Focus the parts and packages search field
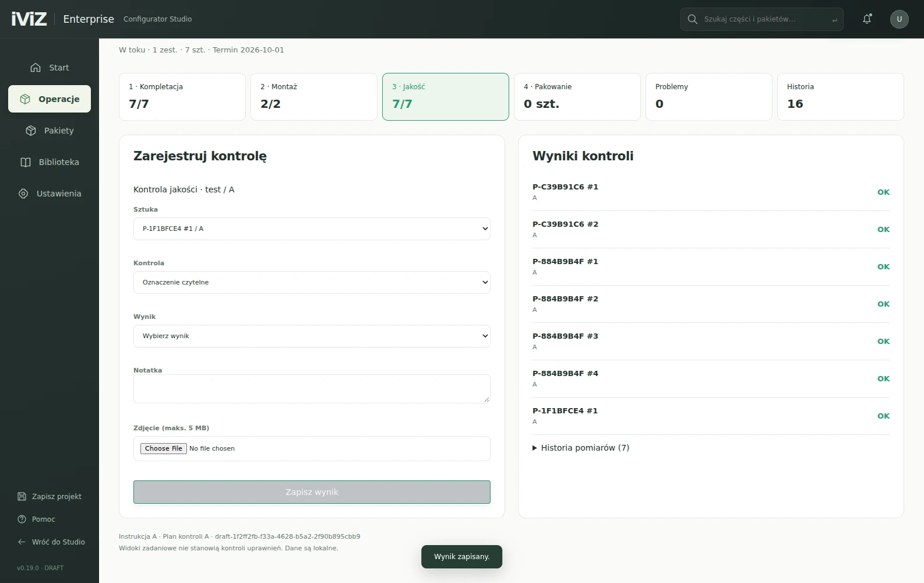Viewport: 924px width, 583px height. [762, 19]
